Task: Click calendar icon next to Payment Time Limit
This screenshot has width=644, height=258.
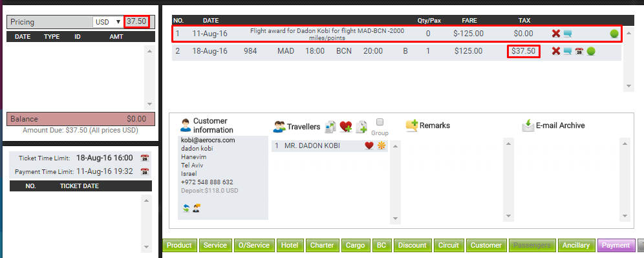Action: 145,171
